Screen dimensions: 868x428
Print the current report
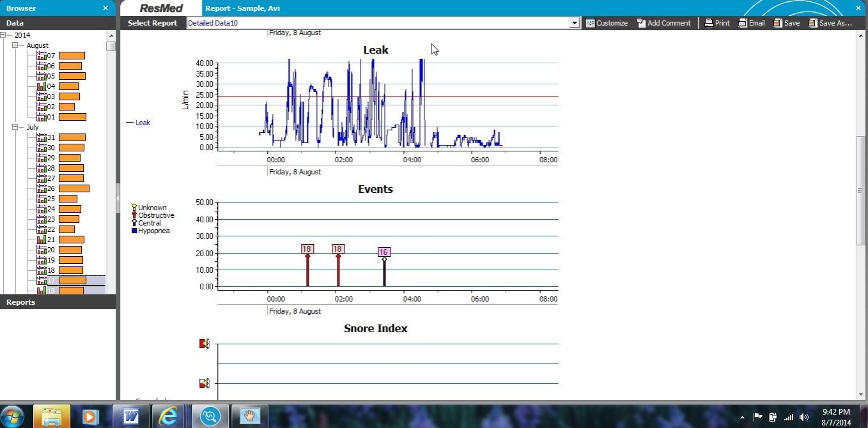click(709, 23)
